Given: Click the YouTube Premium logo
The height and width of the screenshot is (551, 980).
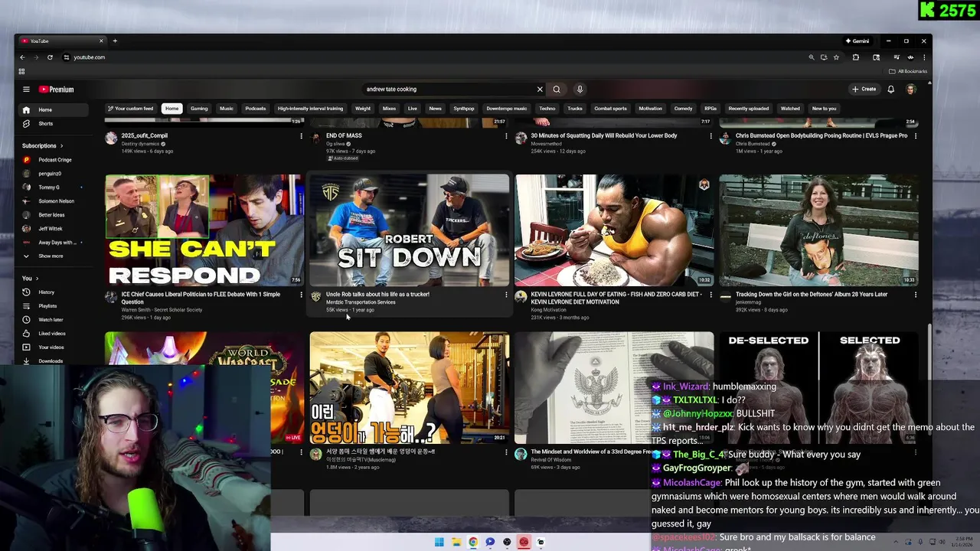Looking at the screenshot, I should click(57, 90).
